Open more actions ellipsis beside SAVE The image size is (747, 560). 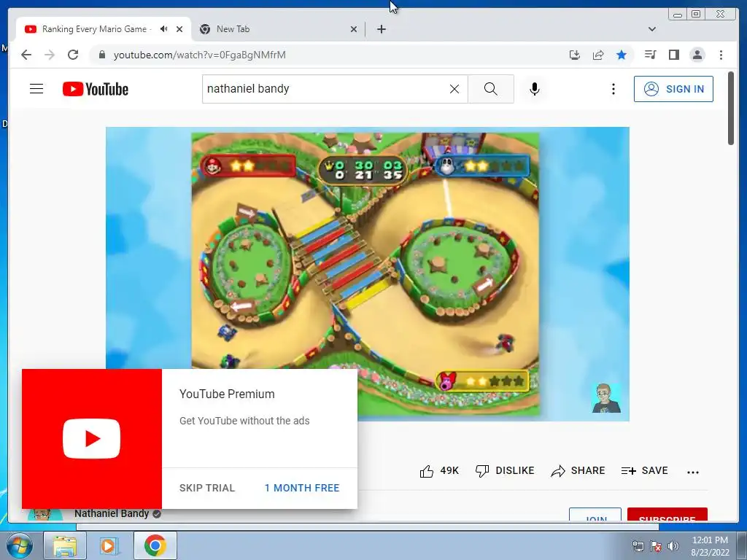(x=693, y=472)
